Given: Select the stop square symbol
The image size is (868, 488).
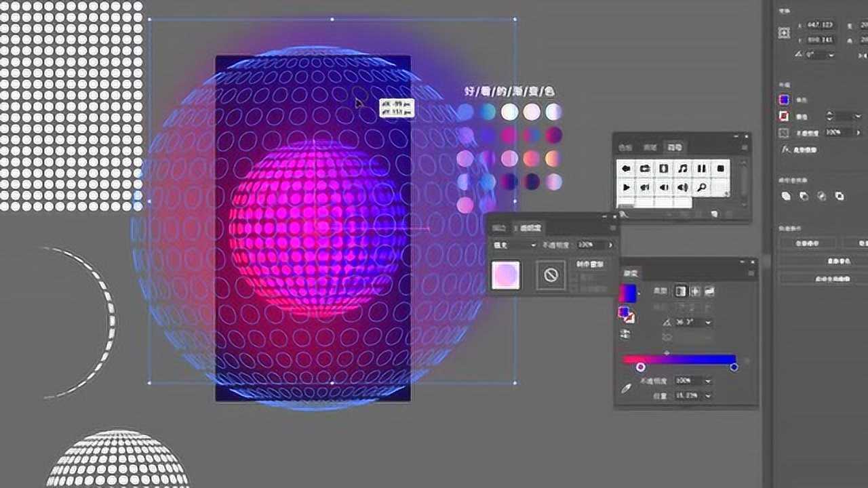Looking at the screenshot, I should coord(720,168).
